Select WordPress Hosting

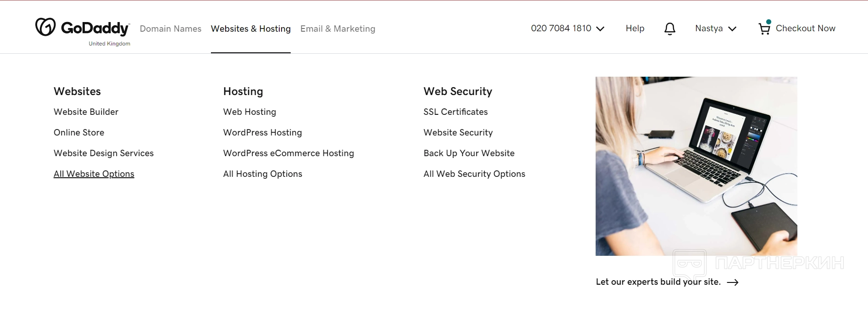click(262, 133)
